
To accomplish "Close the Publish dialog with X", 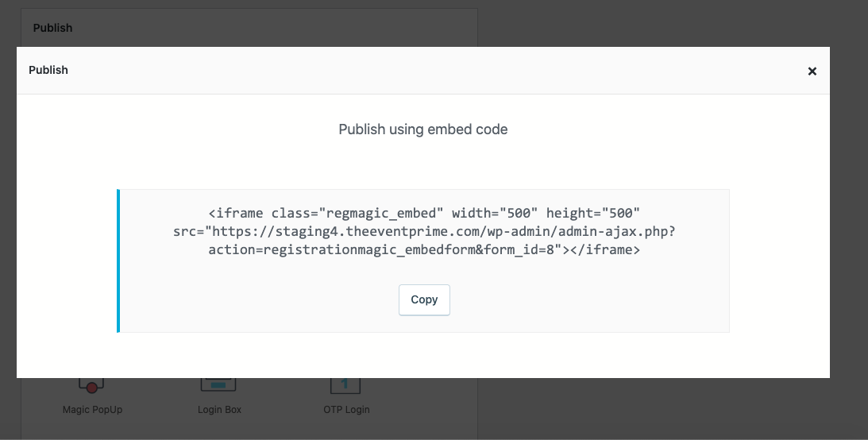I will click(x=812, y=71).
